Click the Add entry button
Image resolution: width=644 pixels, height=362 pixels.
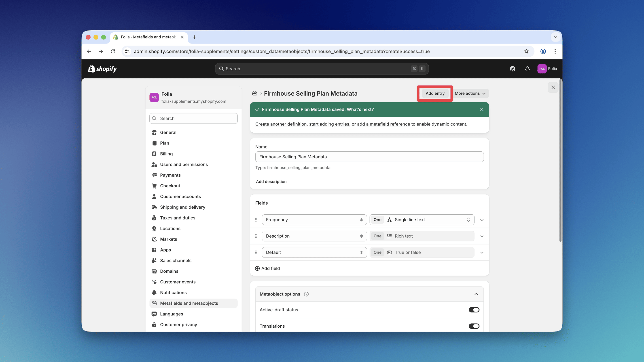(x=435, y=93)
